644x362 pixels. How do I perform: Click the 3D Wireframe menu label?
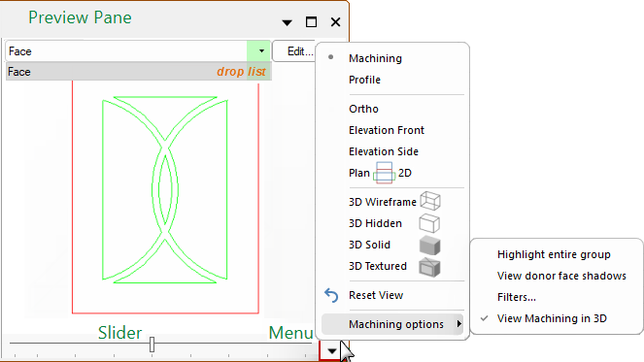(x=383, y=202)
